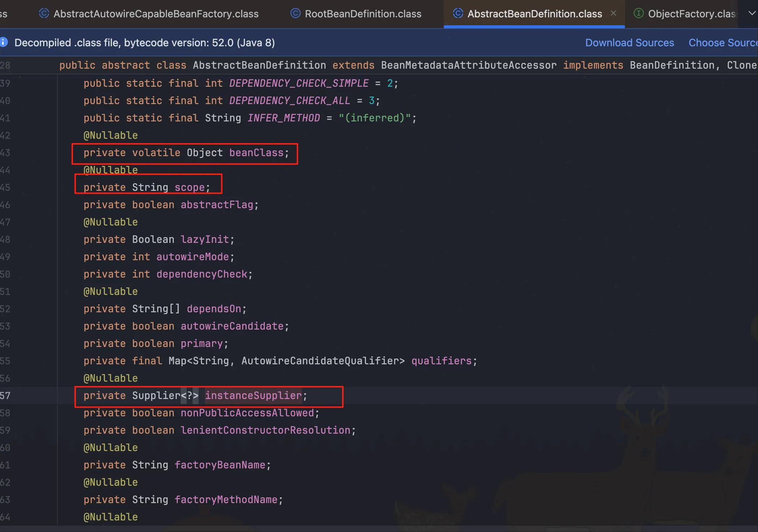758x532 pixels.
Task: Click the instanceSupplier field name
Action: click(x=253, y=395)
